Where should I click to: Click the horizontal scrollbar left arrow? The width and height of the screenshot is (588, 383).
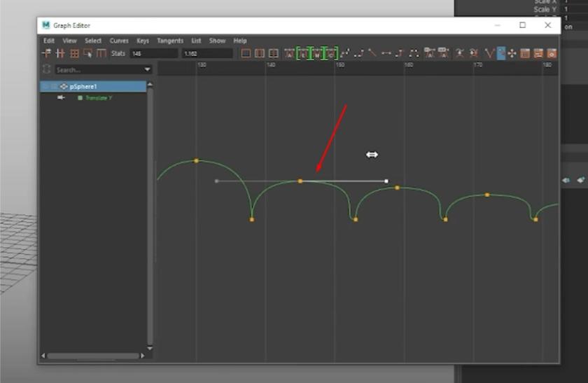point(43,356)
